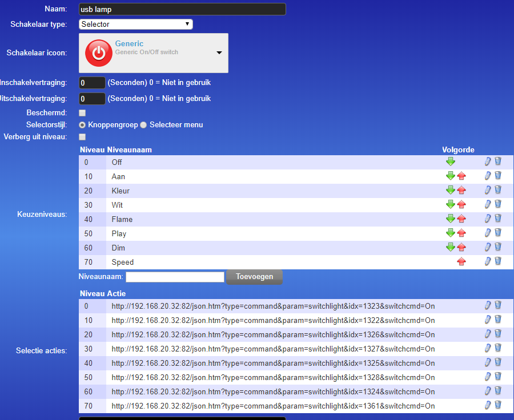Expand the Schakelaar icoon Generic dropdown
514x420 pixels.
[219, 52]
